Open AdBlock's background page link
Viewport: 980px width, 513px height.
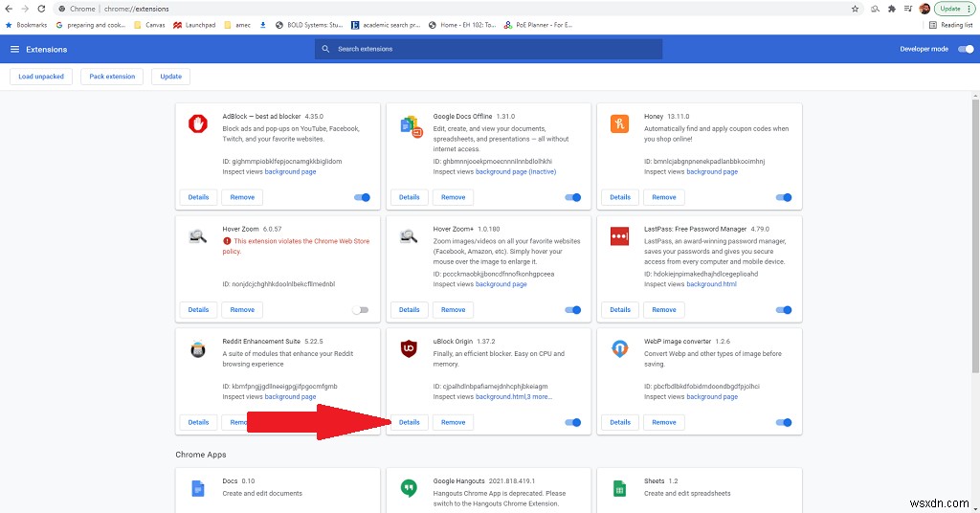pos(290,172)
